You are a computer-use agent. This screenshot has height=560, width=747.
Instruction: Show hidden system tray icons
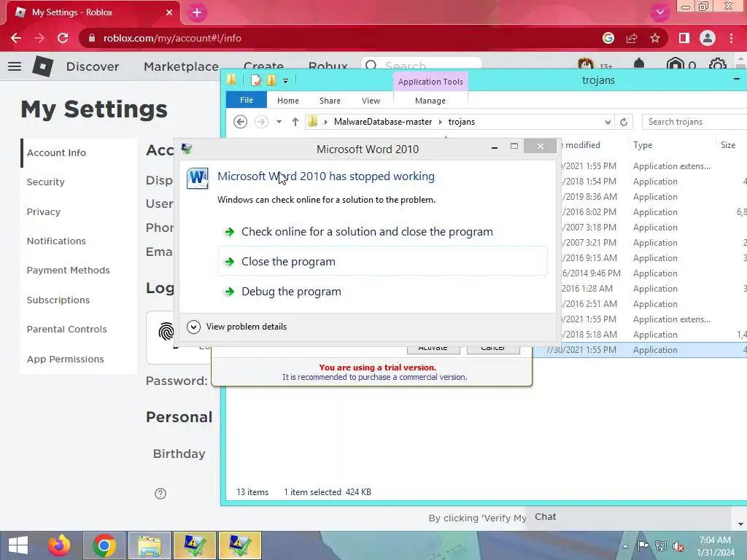pos(625,546)
